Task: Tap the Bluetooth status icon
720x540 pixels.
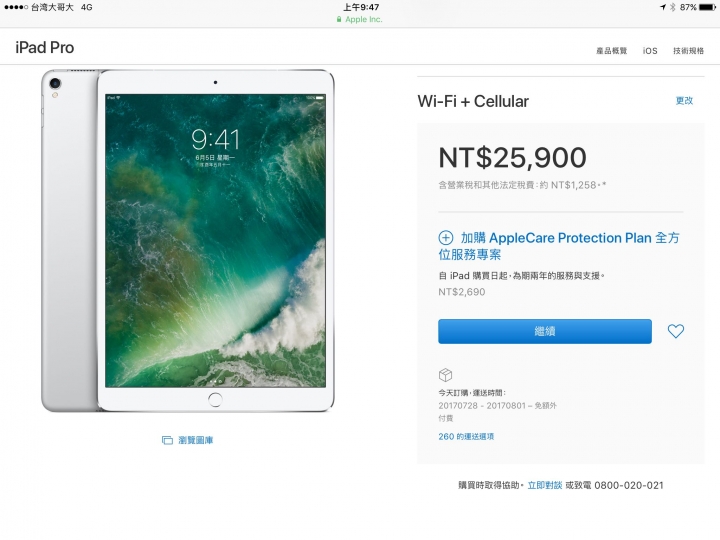Action: pos(673,7)
